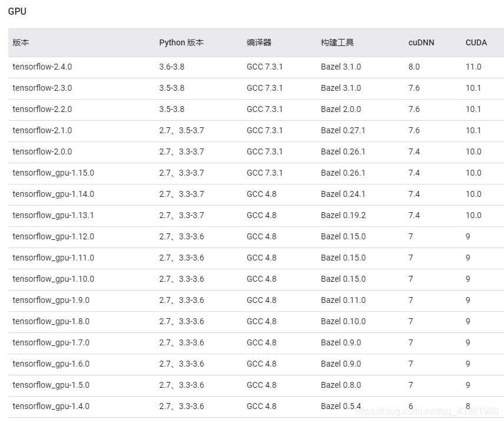Click "GCC 4.8" in tensorflow_gpu-1.8.0 row
Viewport: 504px width, 422px height.
tap(261, 321)
